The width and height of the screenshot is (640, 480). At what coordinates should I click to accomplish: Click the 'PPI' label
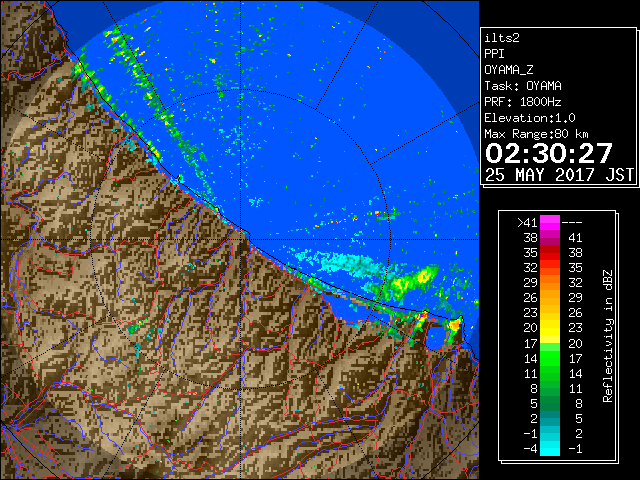pos(494,54)
